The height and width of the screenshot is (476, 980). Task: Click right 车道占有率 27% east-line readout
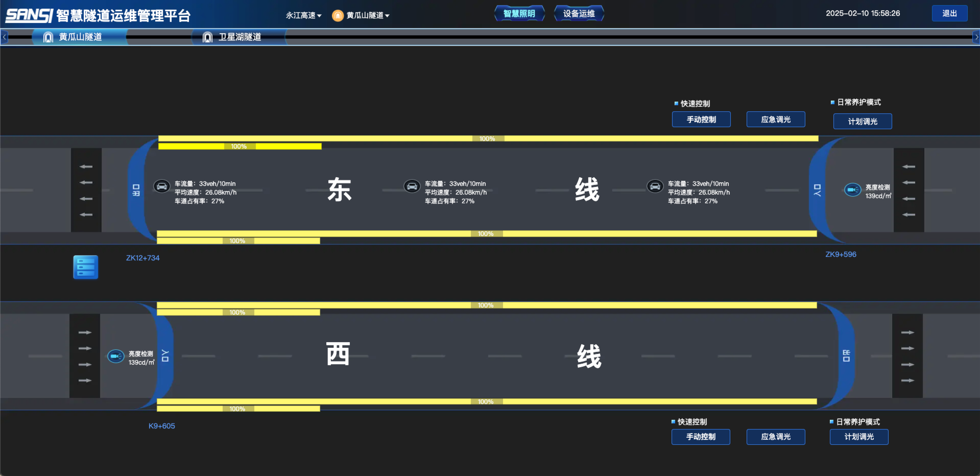(x=692, y=201)
